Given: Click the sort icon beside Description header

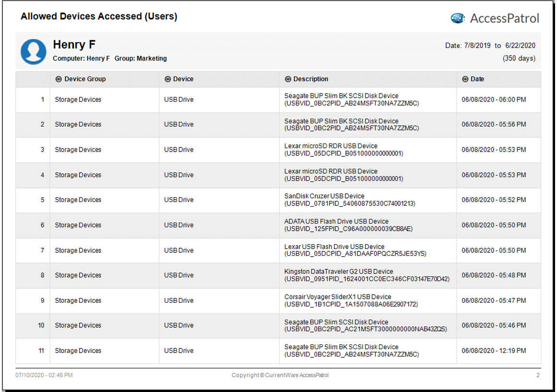Looking at the screenshot, I should pos(288,79).
